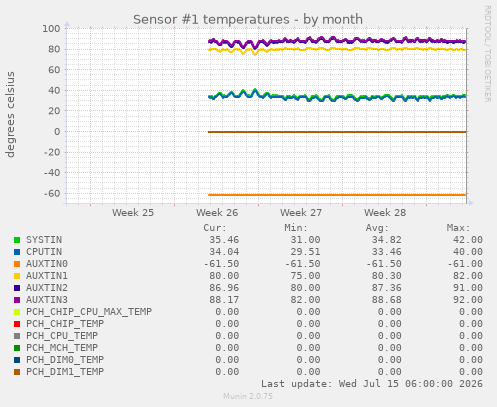Click the 'Week 25' x-axis label

tap(133, 213)
